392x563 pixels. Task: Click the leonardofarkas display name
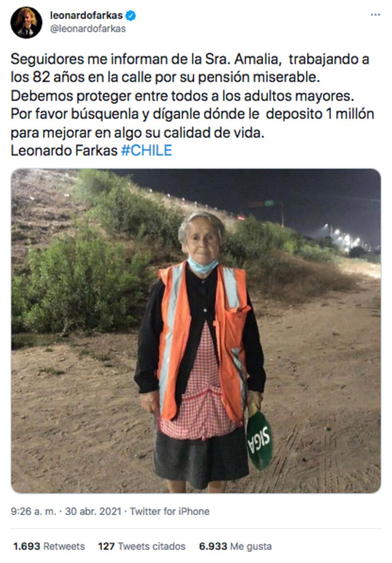pos(86,15)
